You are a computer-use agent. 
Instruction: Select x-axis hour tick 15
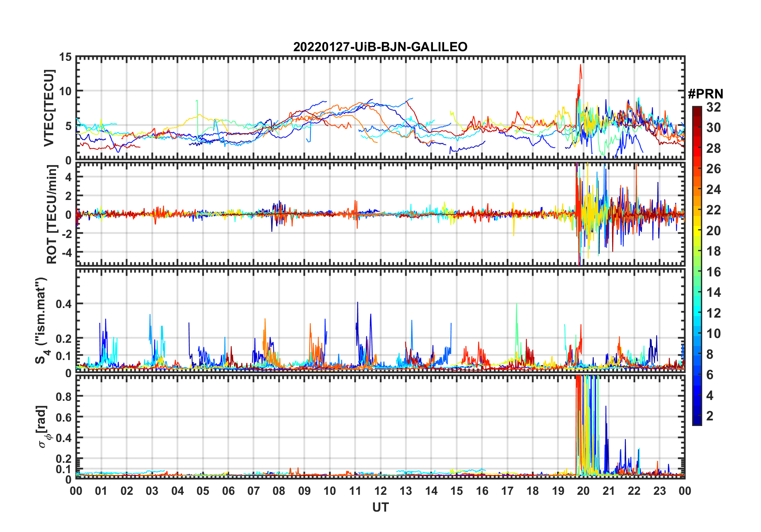[x=457, y=491]
